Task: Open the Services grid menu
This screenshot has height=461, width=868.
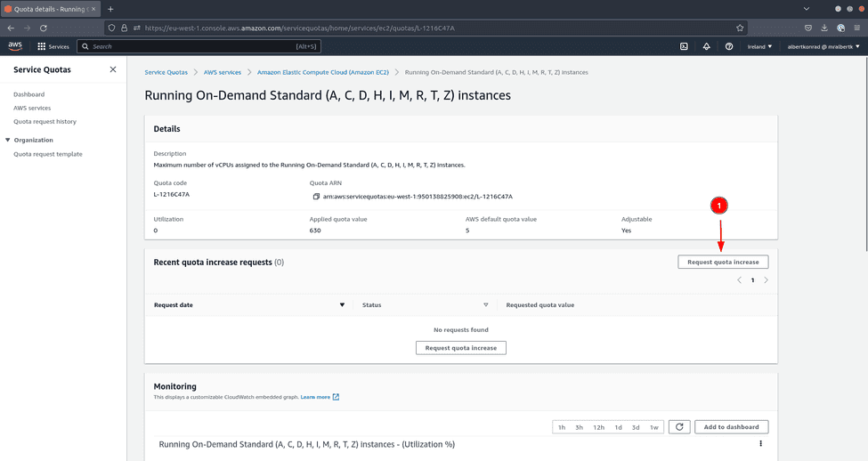Action: (53, 46)
